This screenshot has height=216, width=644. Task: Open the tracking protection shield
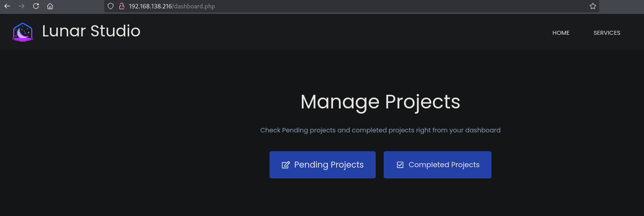111,6
